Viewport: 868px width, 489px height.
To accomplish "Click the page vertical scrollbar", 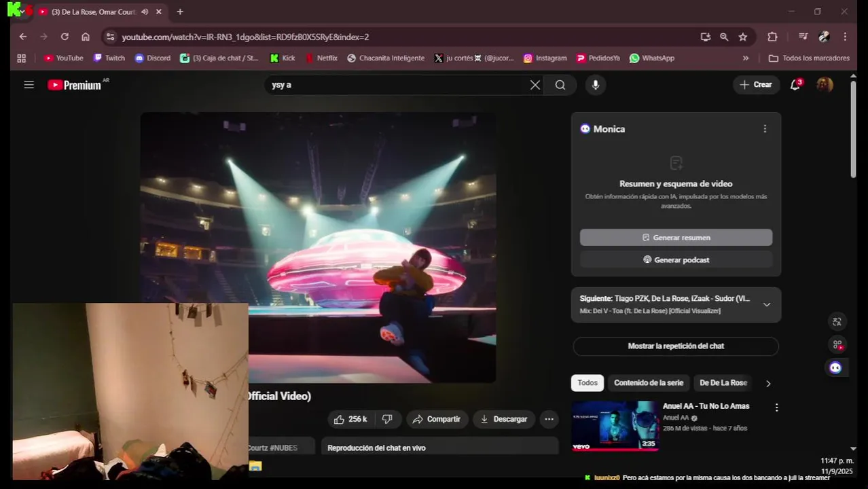I will click(854, 129).
